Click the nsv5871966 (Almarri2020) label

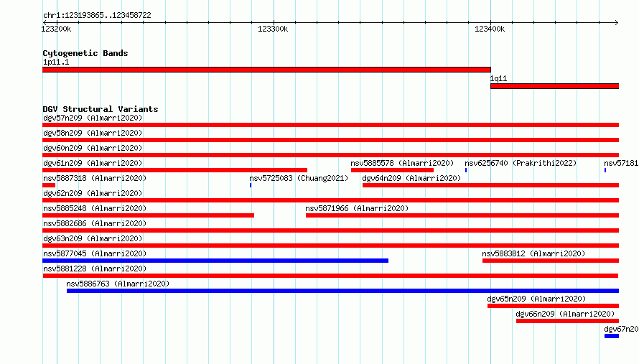357,208
